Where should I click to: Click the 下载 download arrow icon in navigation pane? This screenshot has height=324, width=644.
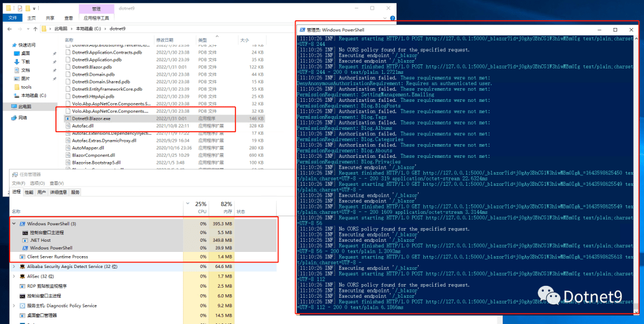[x=17, y=61]
